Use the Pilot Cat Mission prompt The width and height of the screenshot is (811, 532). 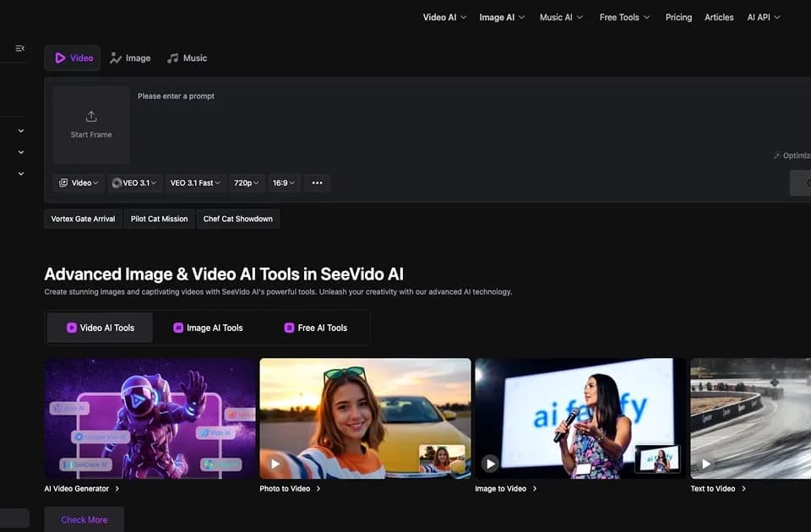point(160,219)
